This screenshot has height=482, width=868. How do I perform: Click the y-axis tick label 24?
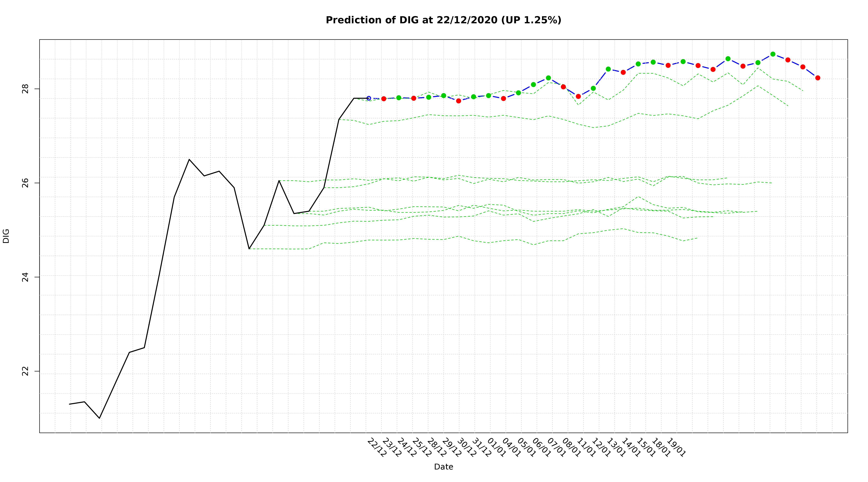pyautogui.click(x=26, y=277)
